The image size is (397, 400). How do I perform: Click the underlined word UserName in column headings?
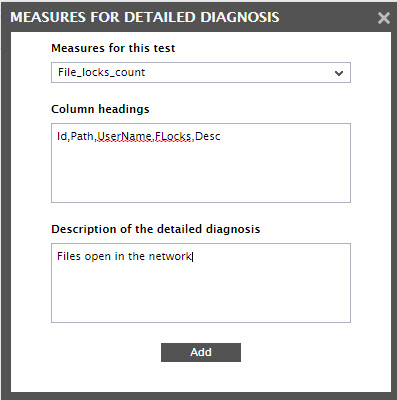pyautogui.click(x=124, y=136)
